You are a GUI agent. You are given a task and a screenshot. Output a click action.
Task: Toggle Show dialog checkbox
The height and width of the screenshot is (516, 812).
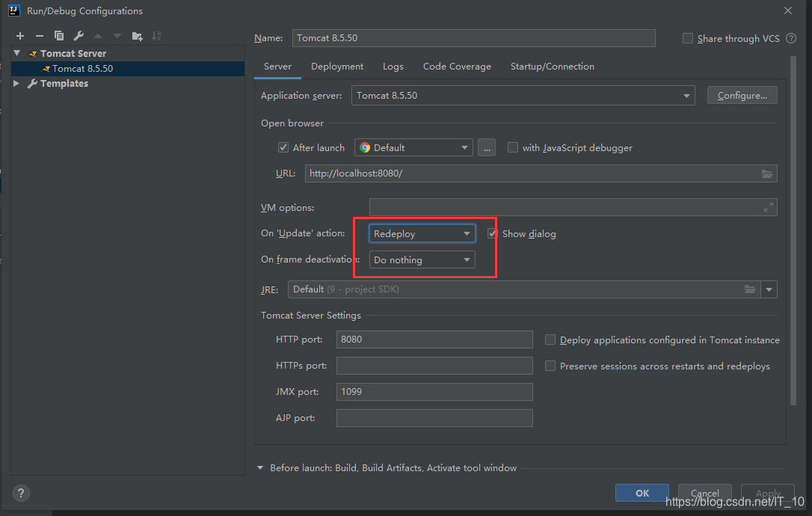click(493, 233)
